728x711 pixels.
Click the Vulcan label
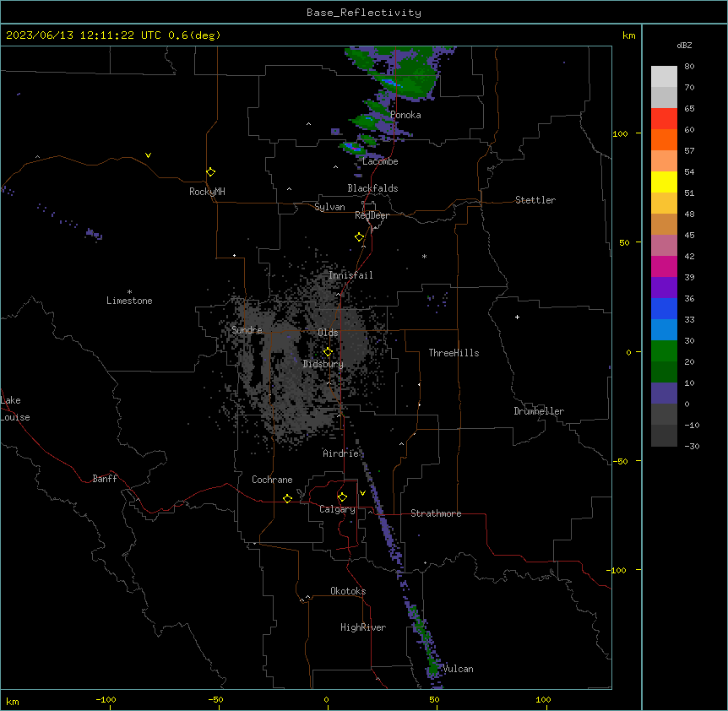(458, 669)
